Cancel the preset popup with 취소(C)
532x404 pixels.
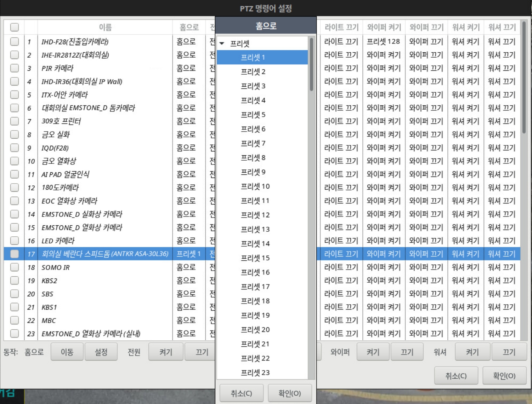(x=241, y=393)
